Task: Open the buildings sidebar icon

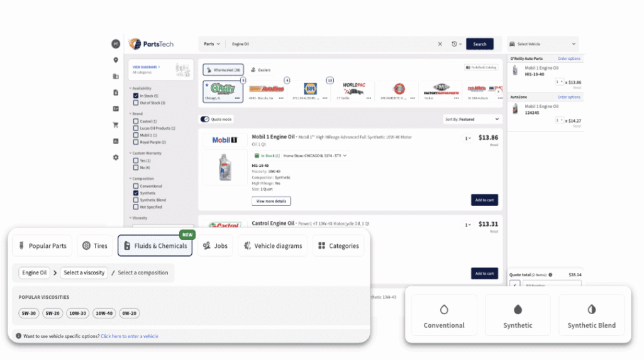Action: pos(116,76)
